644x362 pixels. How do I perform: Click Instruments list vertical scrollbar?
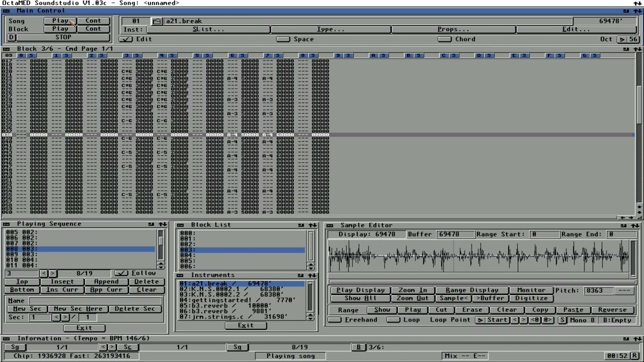[310, 297]
